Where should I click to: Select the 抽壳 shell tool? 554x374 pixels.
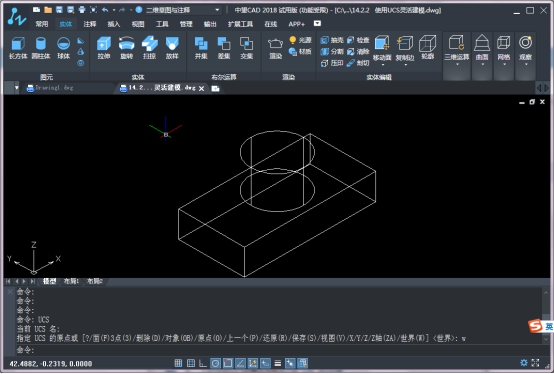tap(332, 40)
